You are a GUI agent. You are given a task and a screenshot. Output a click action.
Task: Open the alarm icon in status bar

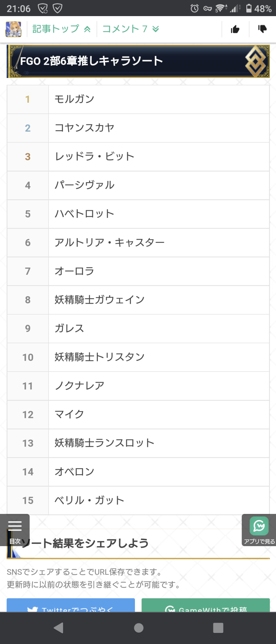pos(195,8)
